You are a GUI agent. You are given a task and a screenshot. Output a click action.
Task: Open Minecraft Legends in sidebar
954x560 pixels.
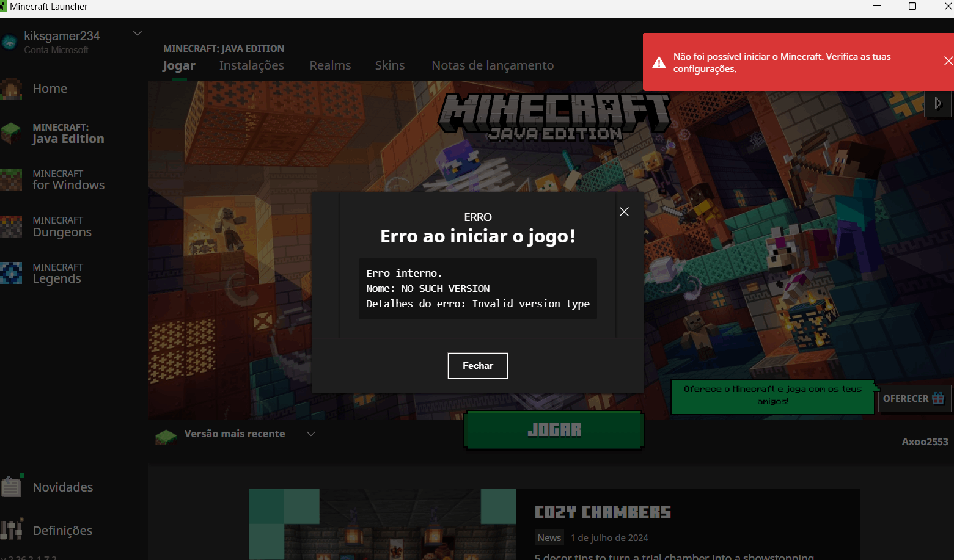(x=57, y=274)
